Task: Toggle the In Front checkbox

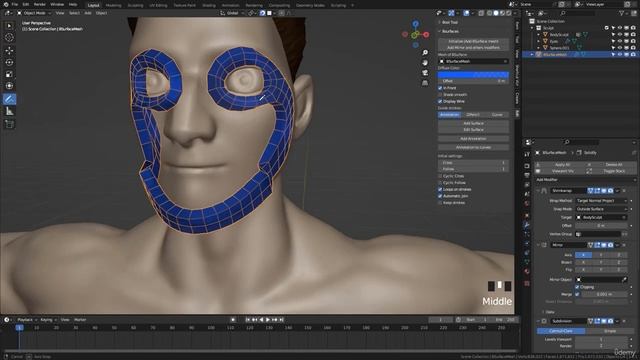Action: coord(440,88)
